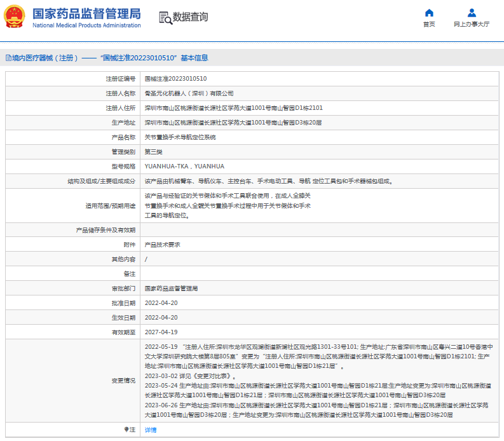The image size is (504, 441).
Task: Click the model spec YUANHUA-TKA, YUANHUA
Action: pos(184,166)
